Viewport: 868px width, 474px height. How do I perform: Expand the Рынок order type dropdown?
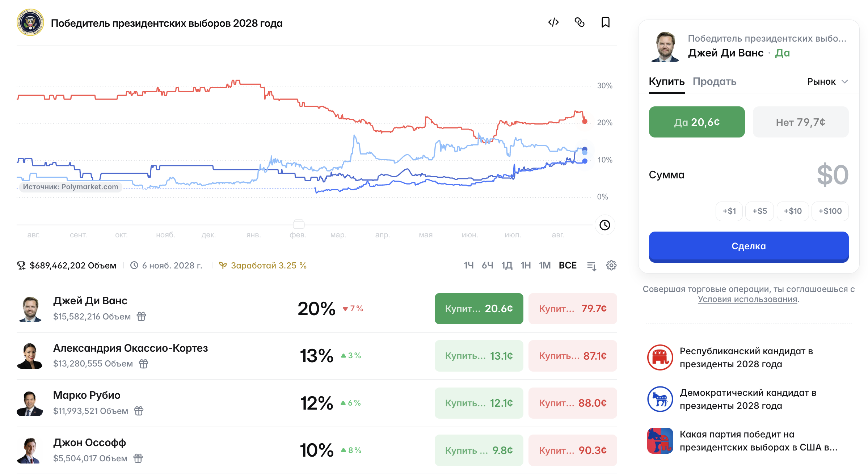[x=827, y=82]
